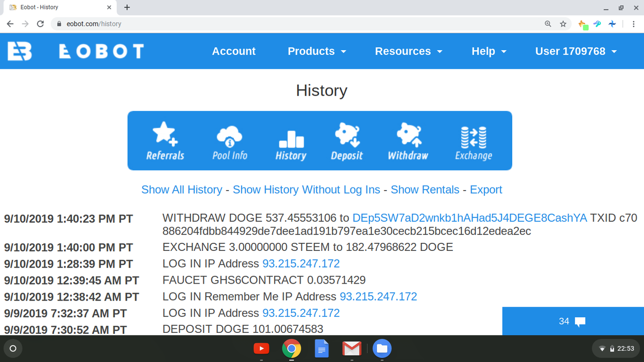Click the History page heading
This screenshot has height=362, width=644.
coord(321,90)
